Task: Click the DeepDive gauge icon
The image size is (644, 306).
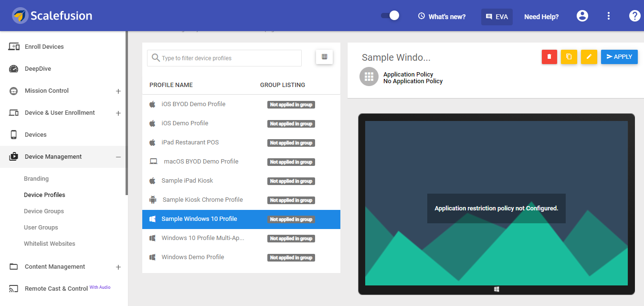Action: point(14,68)
